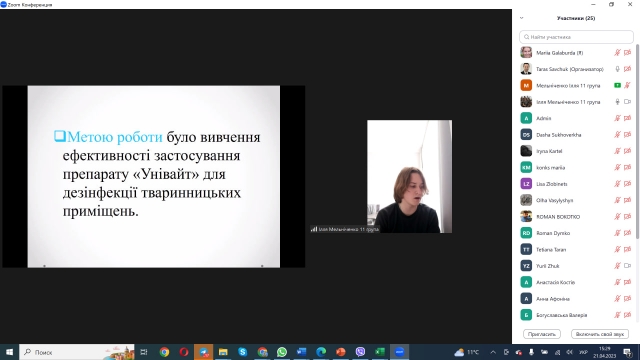Click the speaker's video tile

click(409, 176)
